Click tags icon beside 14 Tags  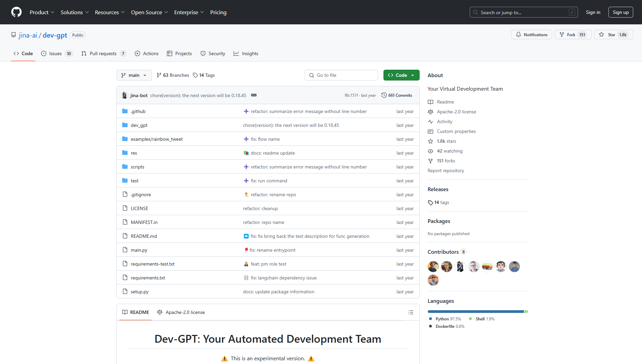tap(195, 75)
